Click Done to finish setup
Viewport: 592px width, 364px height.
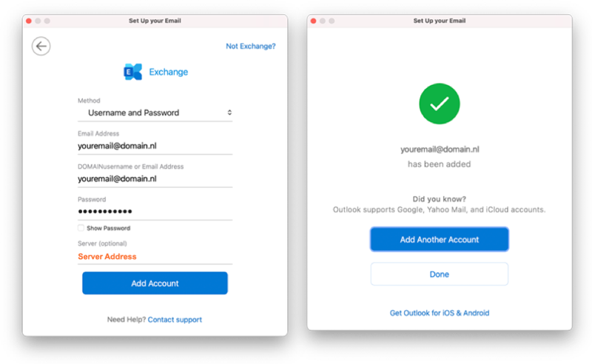tap(439, 274)
